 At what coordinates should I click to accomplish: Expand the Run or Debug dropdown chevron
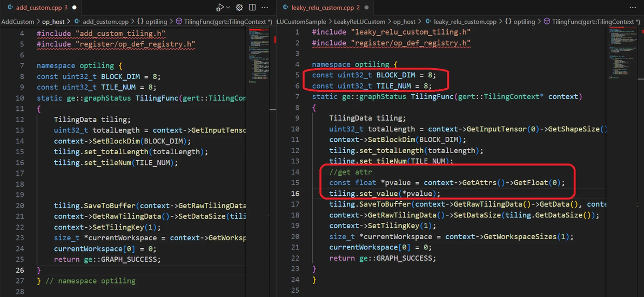click(x=229, y=8)
